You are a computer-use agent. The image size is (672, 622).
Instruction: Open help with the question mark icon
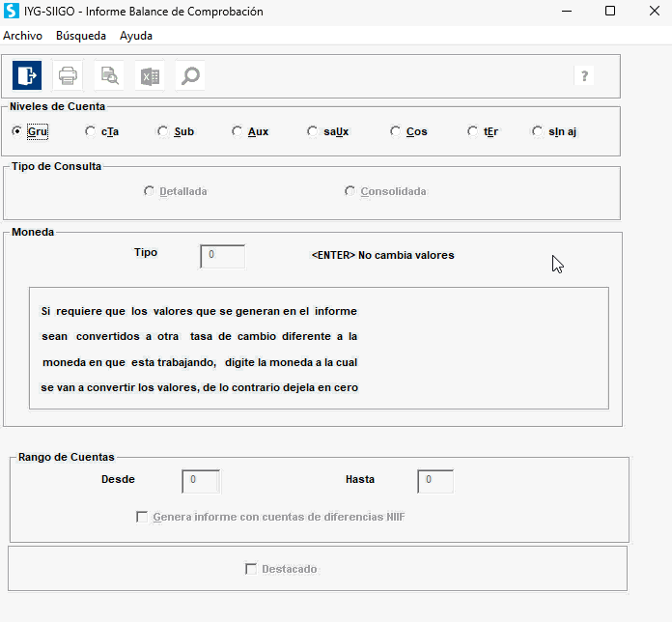pyautogui.click(x=584, y=76)
